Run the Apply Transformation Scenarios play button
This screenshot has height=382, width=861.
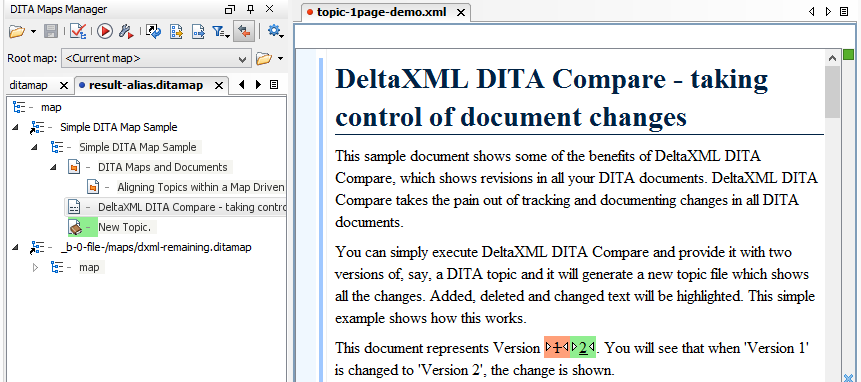(105, 32)
